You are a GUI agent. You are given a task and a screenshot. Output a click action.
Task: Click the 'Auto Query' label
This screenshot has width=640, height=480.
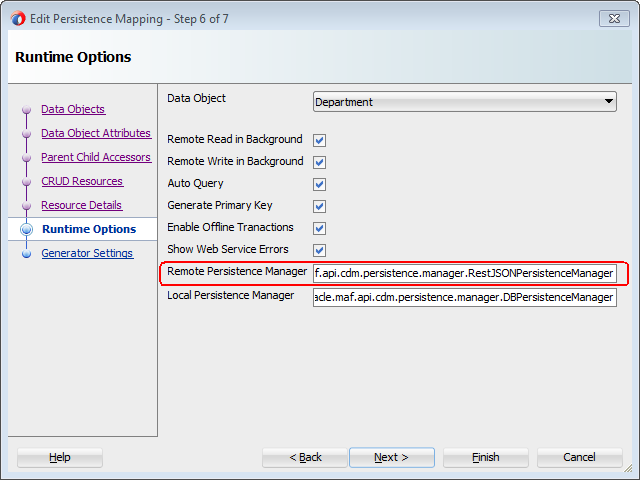pyautogui.click(x=195, y=183)
